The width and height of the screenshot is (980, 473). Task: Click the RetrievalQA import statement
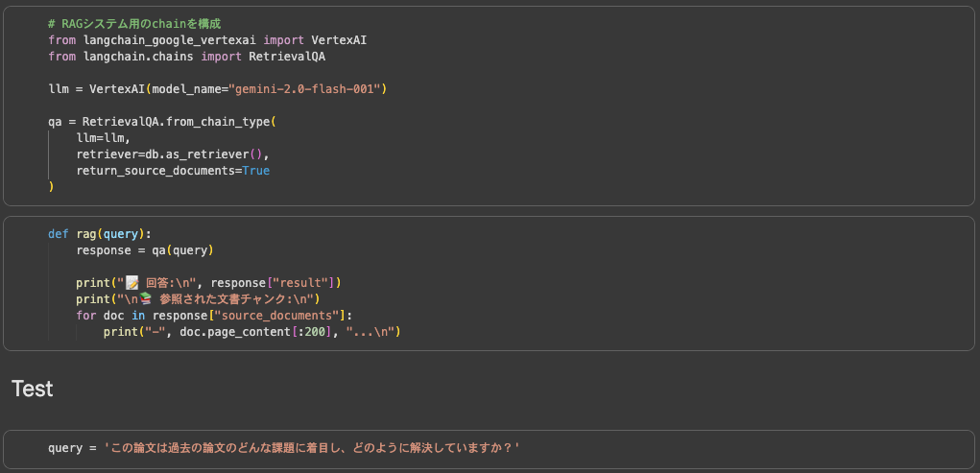pos(187,57)
